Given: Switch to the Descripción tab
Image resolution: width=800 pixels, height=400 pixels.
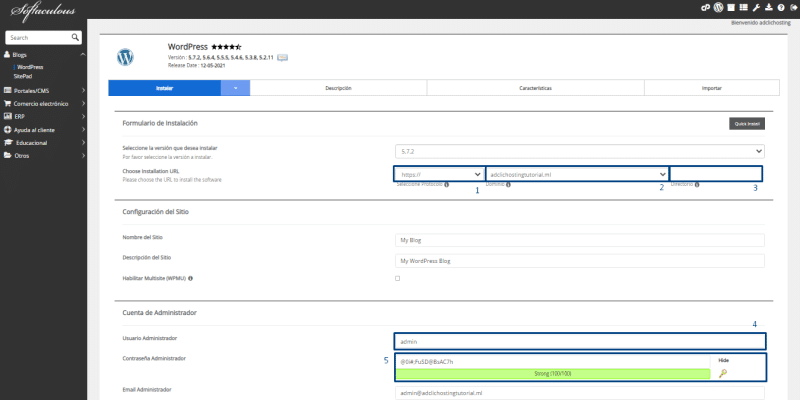Looking at the screenshot, I should pyautogui.click(x=338, y=88).
